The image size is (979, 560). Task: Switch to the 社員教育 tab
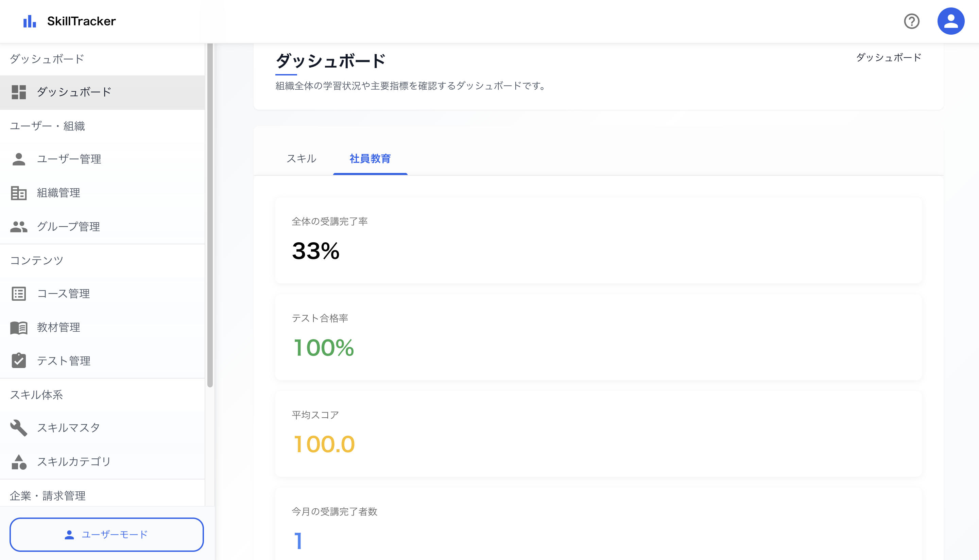pos(370,159)
